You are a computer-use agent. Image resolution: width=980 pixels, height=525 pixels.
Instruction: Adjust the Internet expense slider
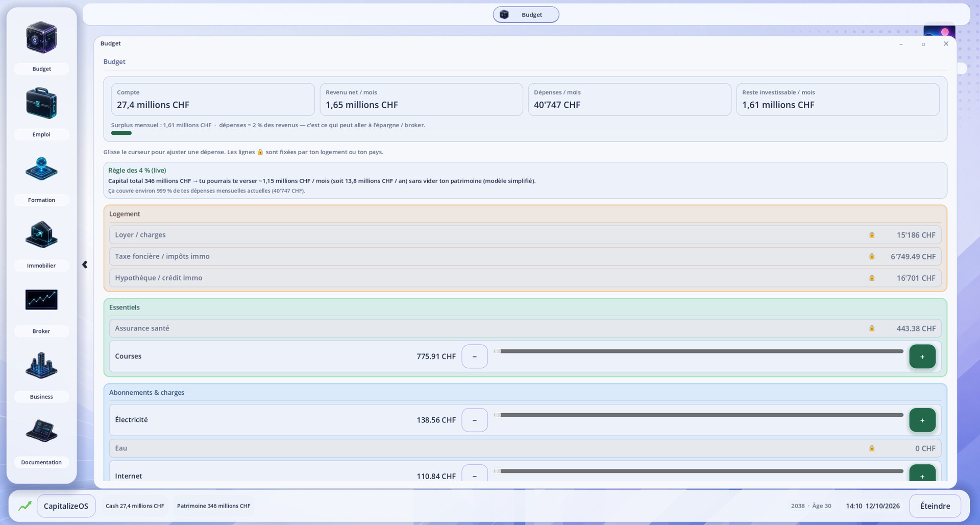pos(698,471)
